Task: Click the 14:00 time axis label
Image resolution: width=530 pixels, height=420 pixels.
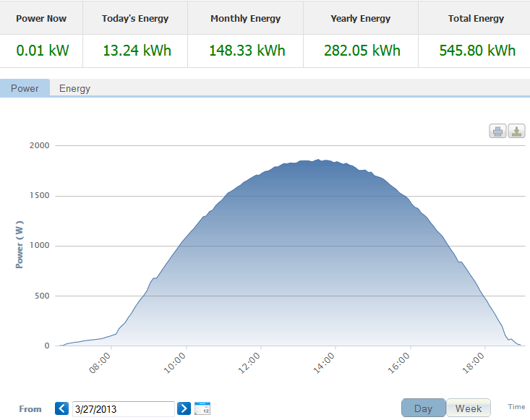Action: [324, 363]
